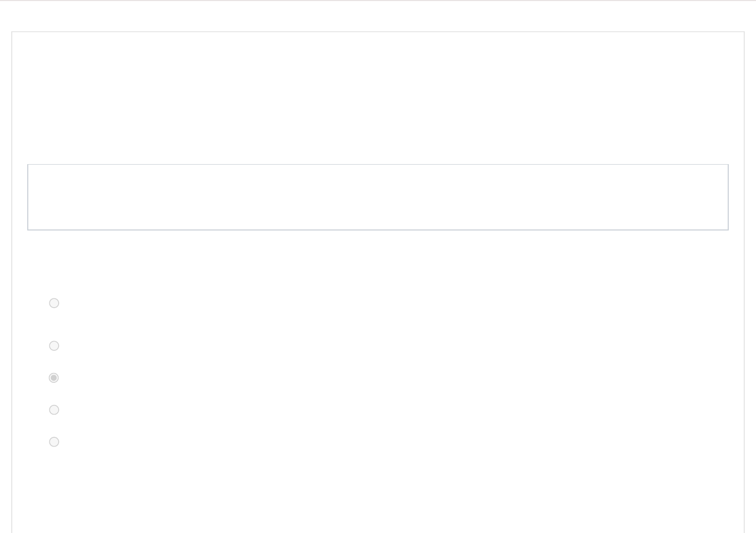Select the radio immediately beneath the top one

[54, 346]
